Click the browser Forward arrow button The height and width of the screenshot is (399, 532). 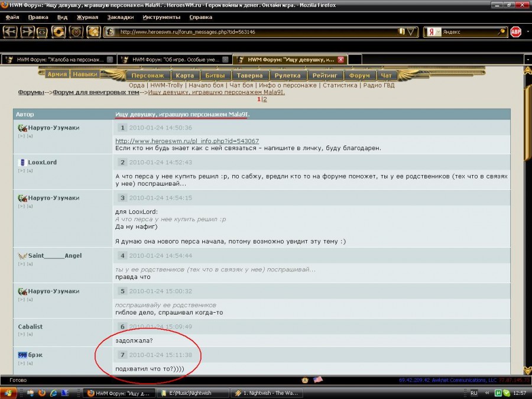tap(27, 32)
